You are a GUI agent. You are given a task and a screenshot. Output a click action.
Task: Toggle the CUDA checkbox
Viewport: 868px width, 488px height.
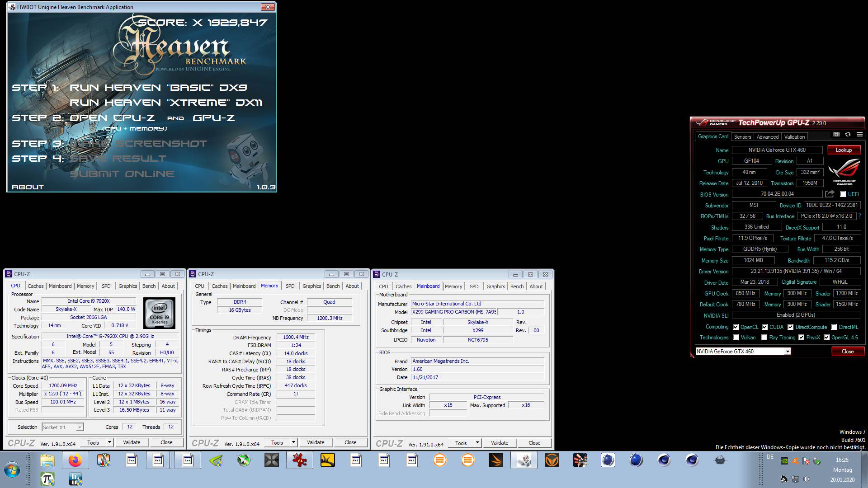(764, 327)
